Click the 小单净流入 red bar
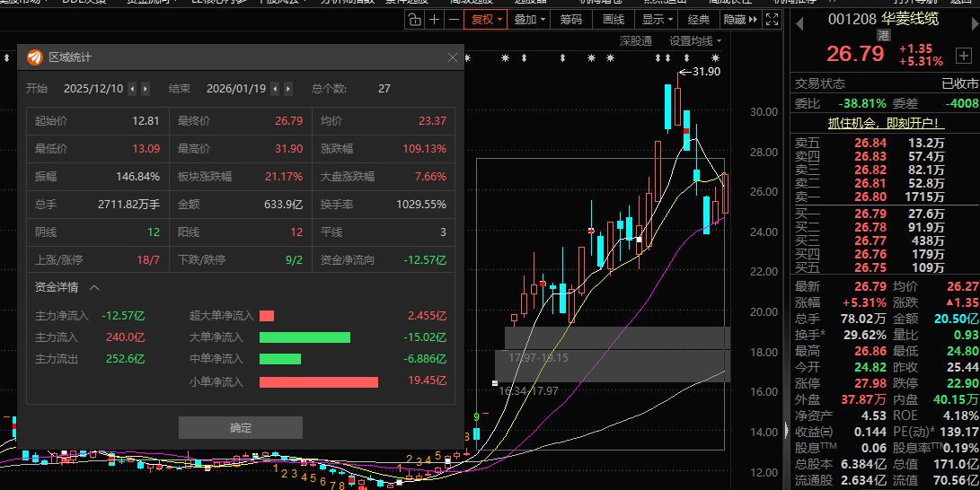 [318, 382]
